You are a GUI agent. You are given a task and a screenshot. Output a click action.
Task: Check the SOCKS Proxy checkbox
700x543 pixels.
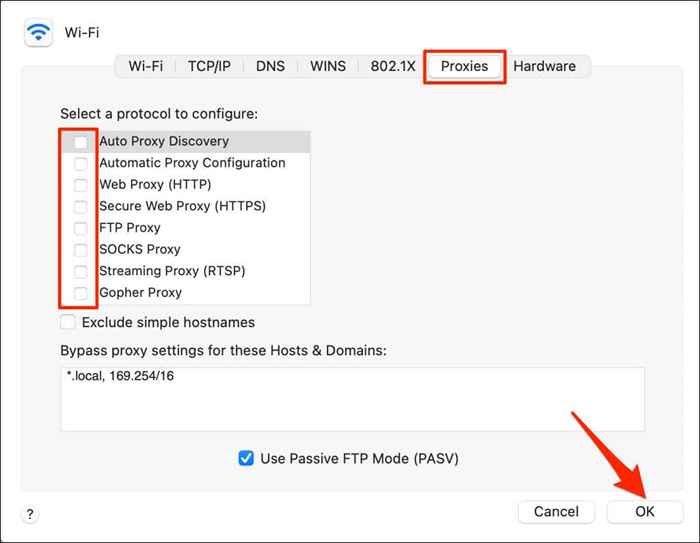tap(80, 250)
